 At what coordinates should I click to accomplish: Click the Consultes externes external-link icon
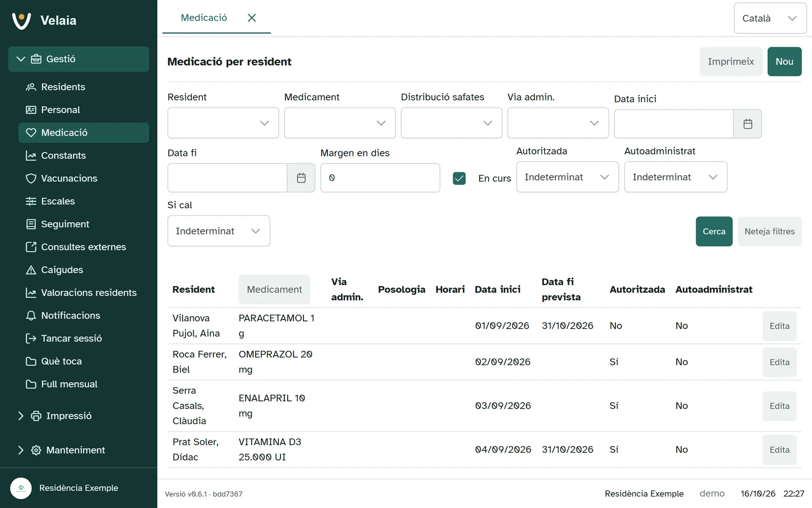click(x=31, y=247)
